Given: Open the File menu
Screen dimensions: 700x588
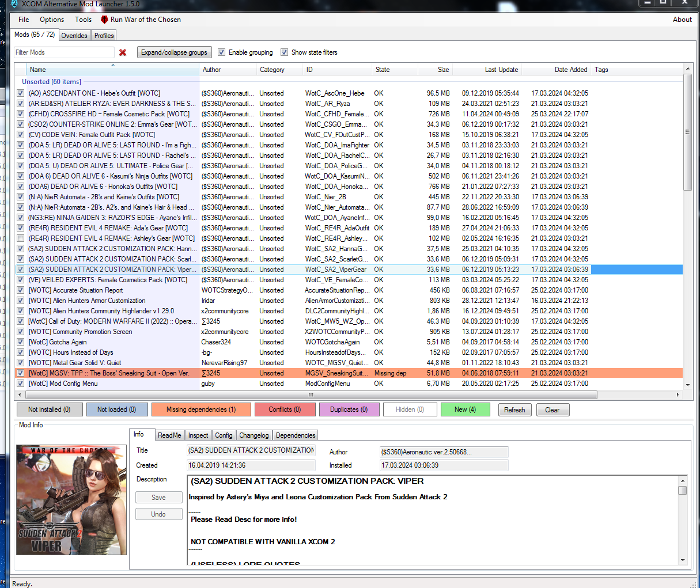Looking at the screenshot, I should [x=24, y=20].
